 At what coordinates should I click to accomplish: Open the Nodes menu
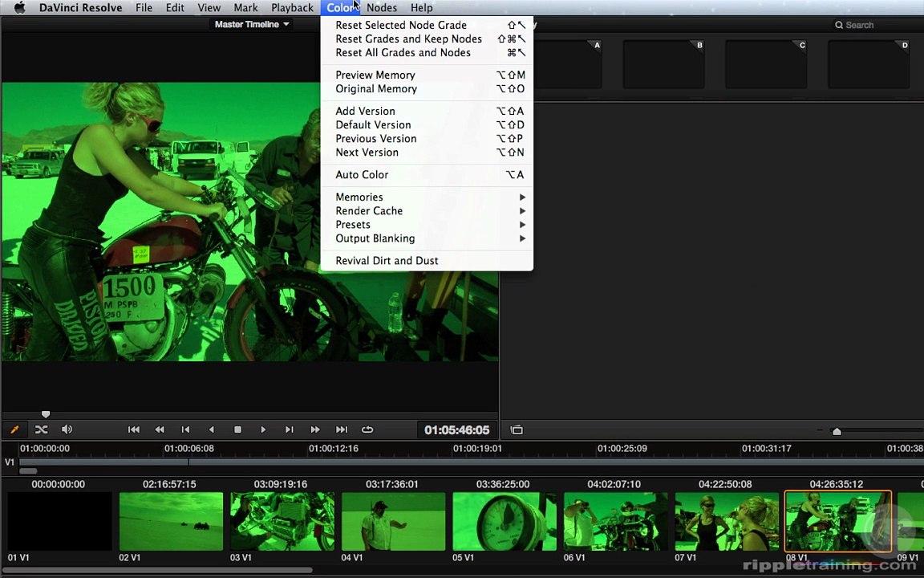[382, 8]
